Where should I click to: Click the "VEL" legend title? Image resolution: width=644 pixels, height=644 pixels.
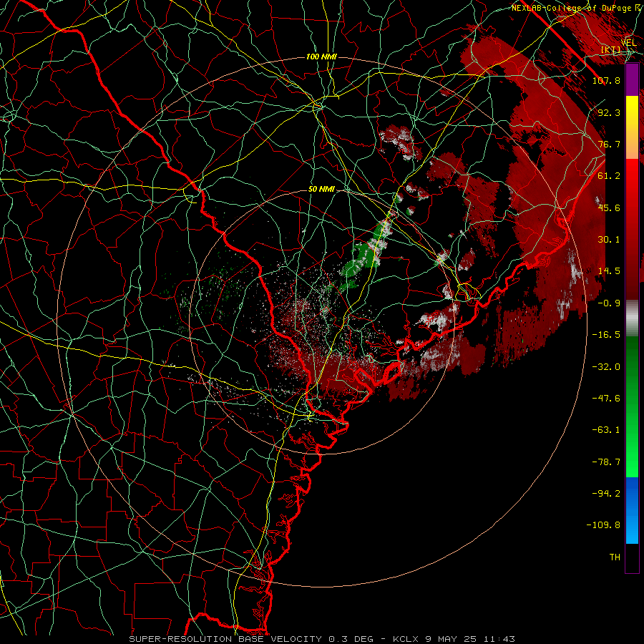click(628, 43)
